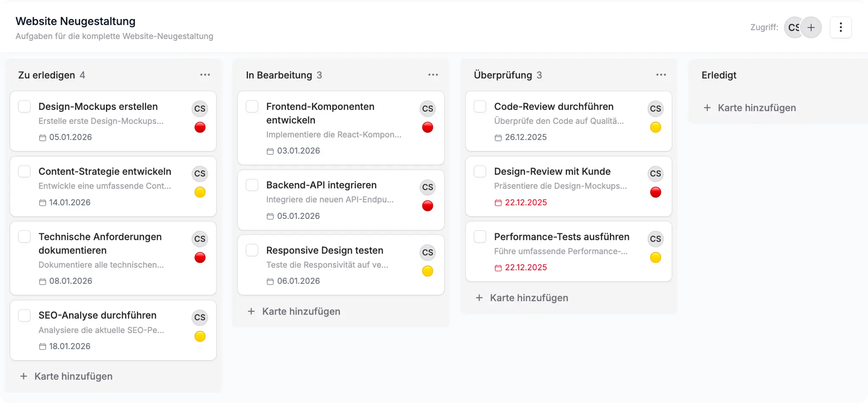Viewport: 868px width, 403px height.
Task: Open the board kebab menu top right
Action: 841,27
